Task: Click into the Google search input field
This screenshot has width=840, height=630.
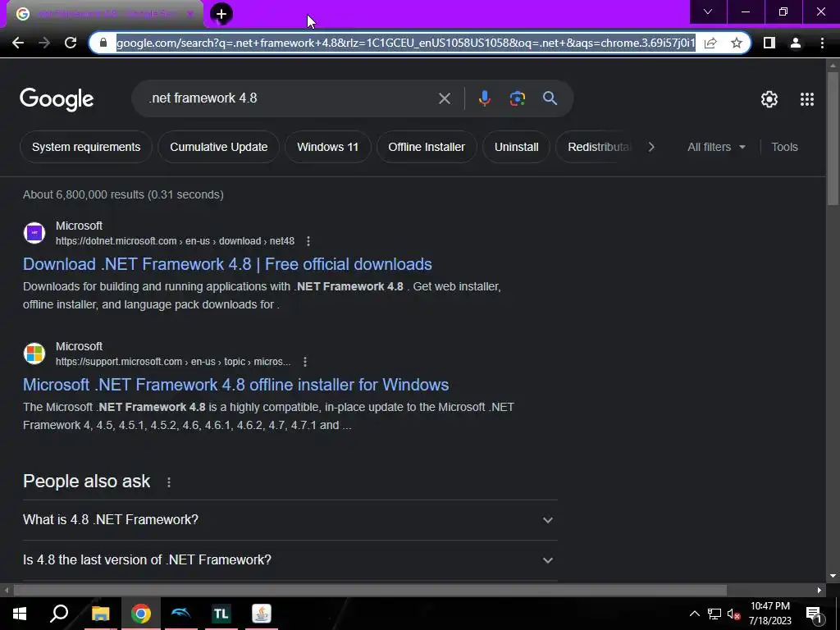Action: (x=290, y=98)
